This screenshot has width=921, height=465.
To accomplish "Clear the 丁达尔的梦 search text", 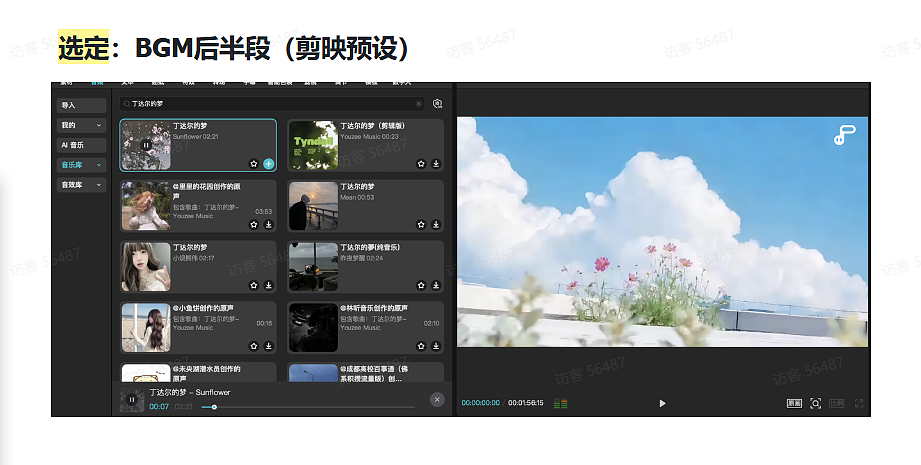I will coord(418,104).
